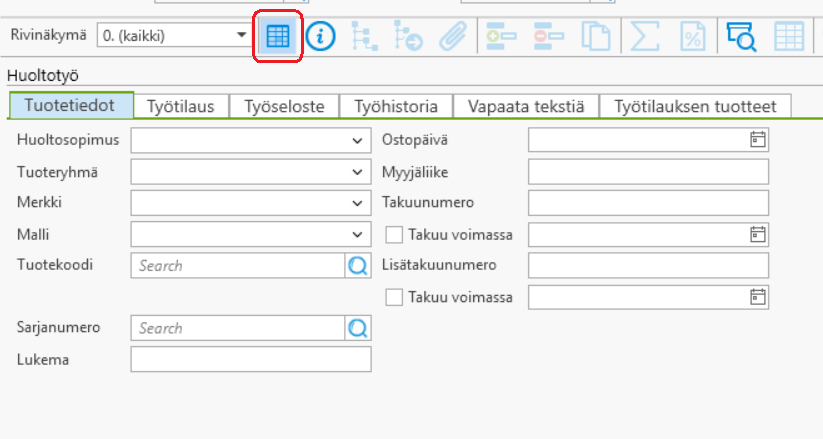Click the Lukema input field
Viewport: 823px width, 439px height.
click(x=251, y=359)
